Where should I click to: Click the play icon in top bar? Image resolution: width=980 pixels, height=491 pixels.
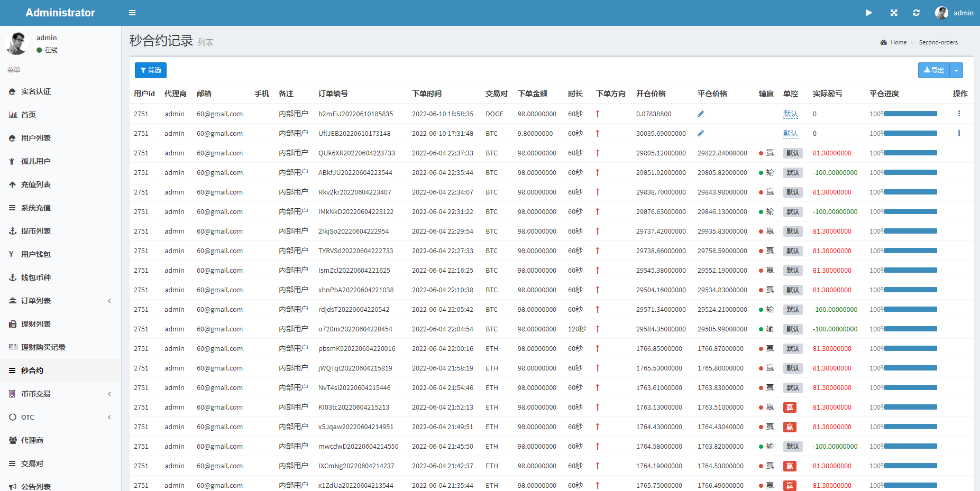coord(869,13)
